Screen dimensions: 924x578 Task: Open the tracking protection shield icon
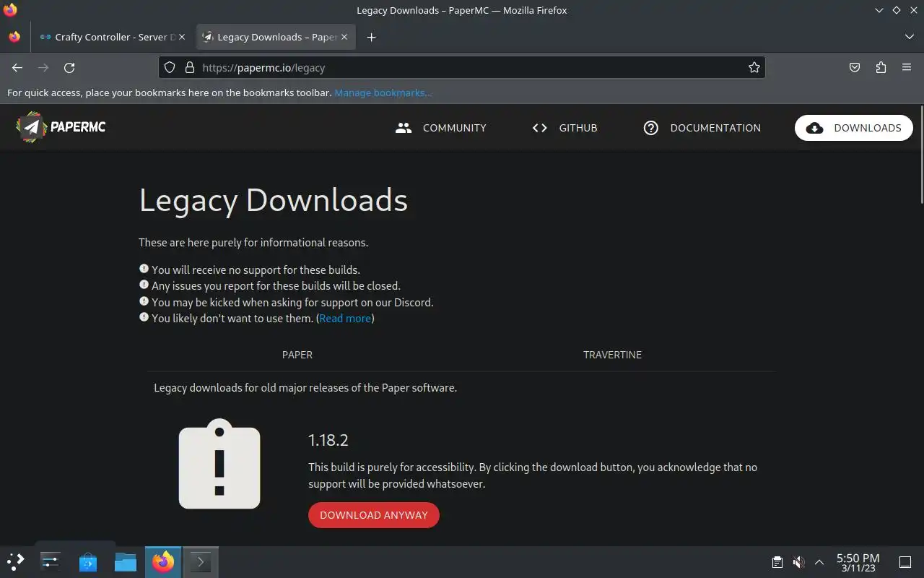170,67
